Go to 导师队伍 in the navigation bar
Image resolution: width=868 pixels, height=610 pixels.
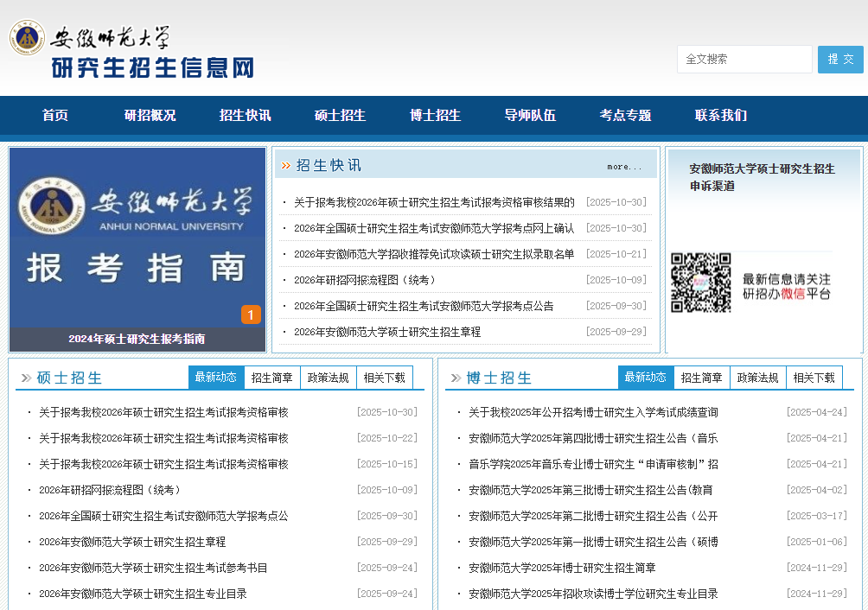[530, 116]
